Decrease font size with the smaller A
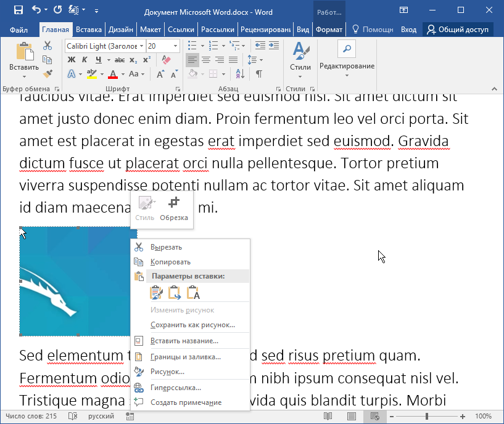 click(174, 74)
